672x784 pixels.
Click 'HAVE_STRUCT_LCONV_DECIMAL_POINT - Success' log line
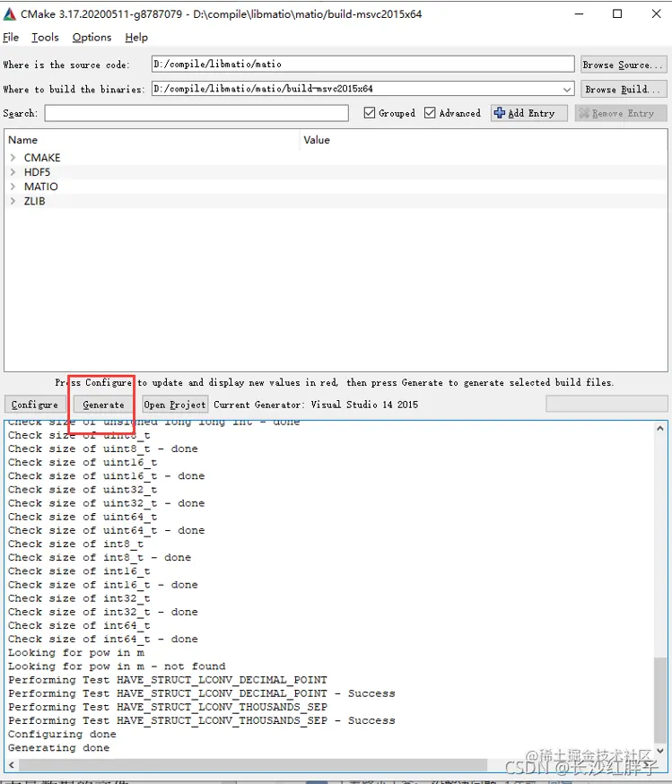(x=202, y=693)
